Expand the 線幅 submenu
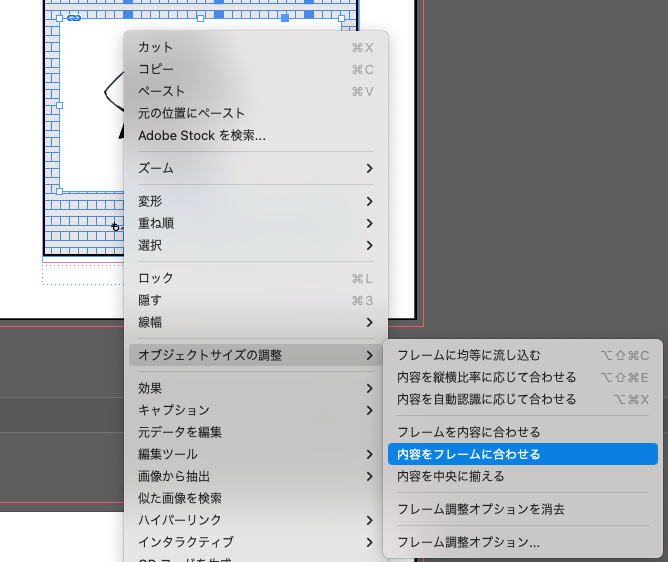 click(256, 323)
